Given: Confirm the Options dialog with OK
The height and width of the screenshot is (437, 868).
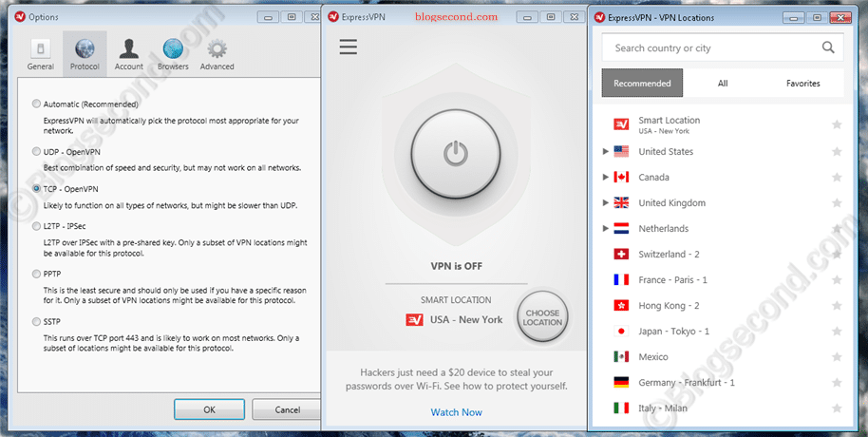Looking at the screenshot, I should click(x=209, y=409).
